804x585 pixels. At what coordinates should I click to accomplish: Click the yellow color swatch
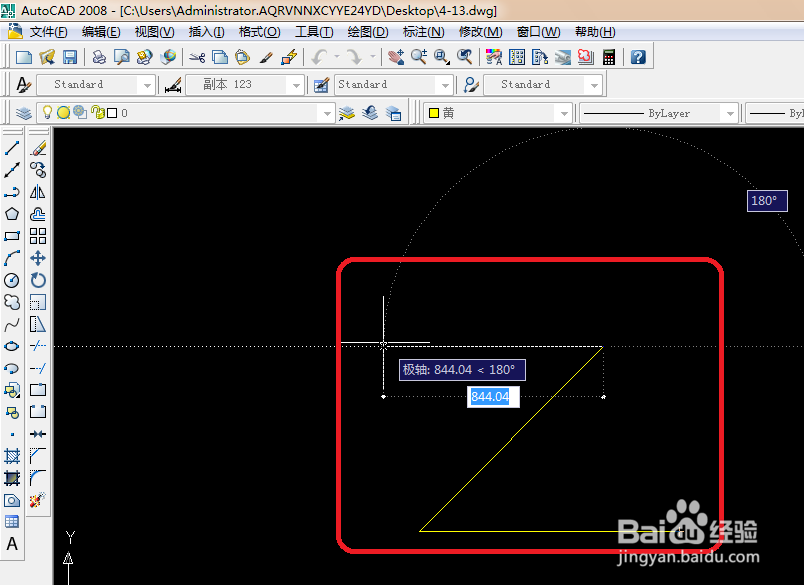click(434, 113)
